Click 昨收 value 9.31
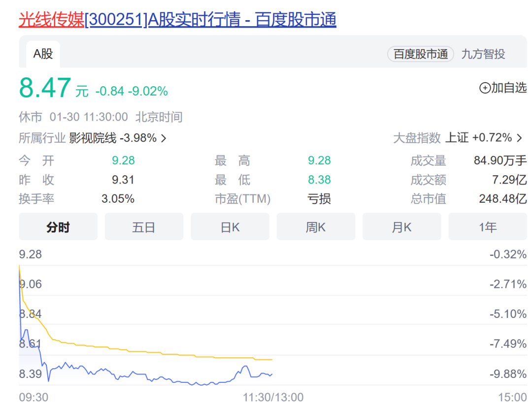The height and width of the screenshot is (409, 532). pos(123,180)
